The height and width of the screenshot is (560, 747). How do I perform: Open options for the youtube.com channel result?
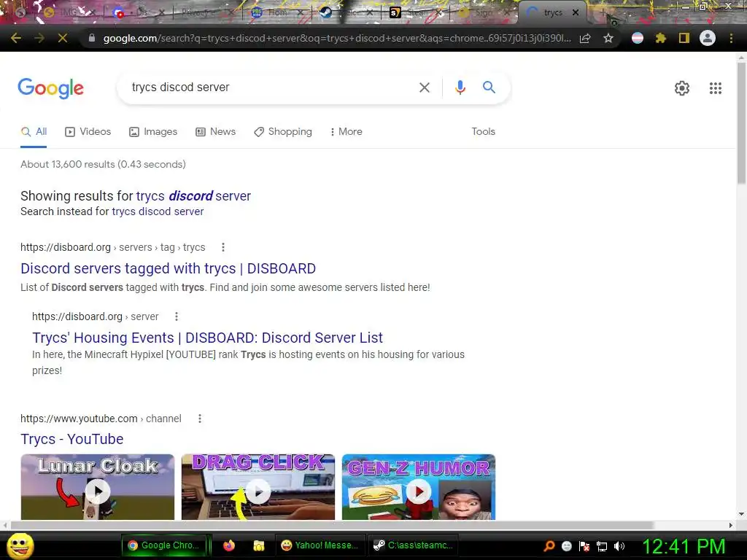tap(200, 419)
